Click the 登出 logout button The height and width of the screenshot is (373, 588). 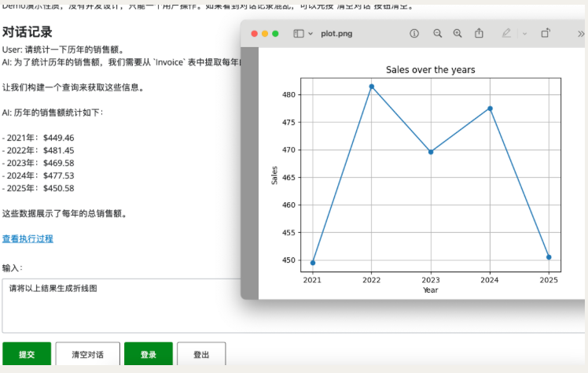[x=201, y=353]
